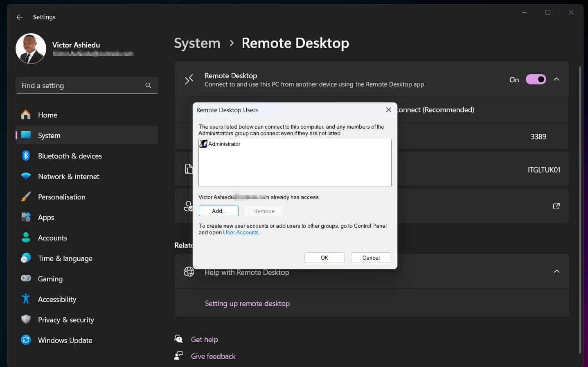Open Privacy & security settings
The width and height of the screenshot is (588, 367).
tap(87, 319)
